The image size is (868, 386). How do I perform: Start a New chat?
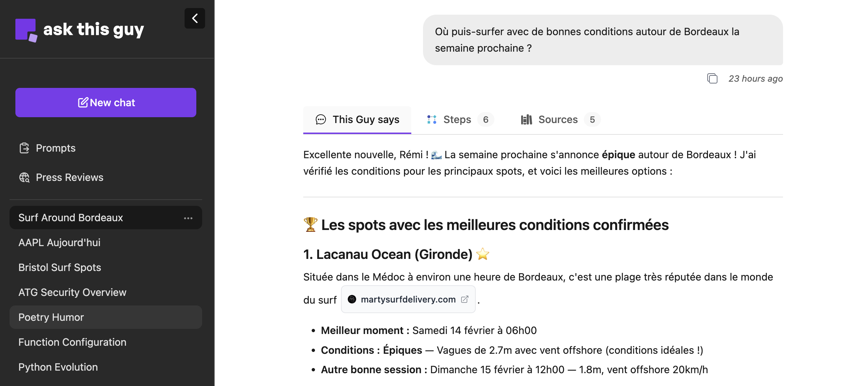coord(106,103)
